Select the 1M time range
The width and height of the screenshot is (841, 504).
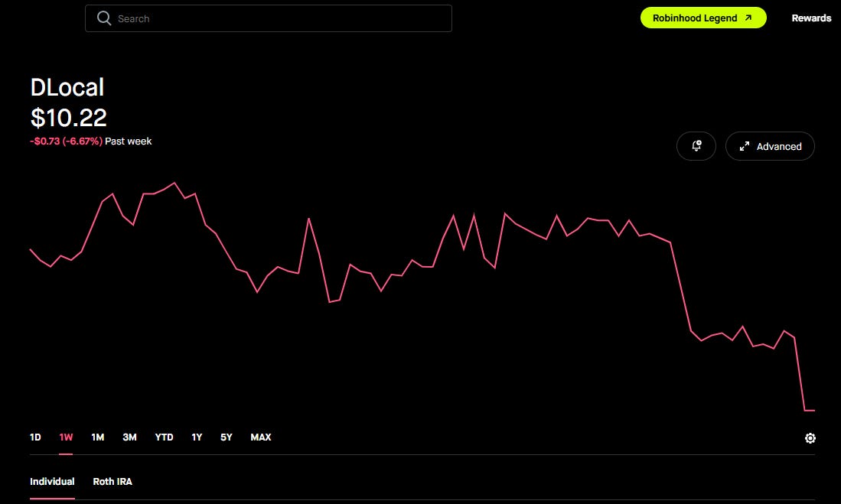[x=98, y=437]
